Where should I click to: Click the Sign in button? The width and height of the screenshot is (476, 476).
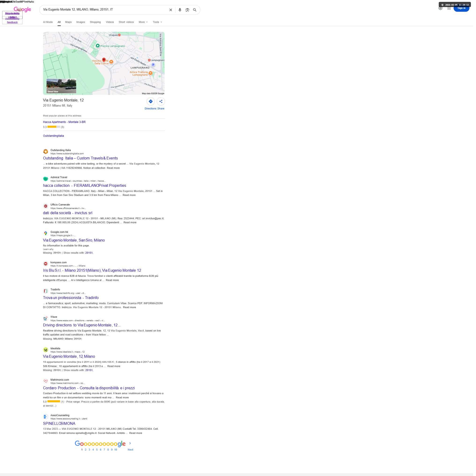pyautogui.click(x=464, y=8)
